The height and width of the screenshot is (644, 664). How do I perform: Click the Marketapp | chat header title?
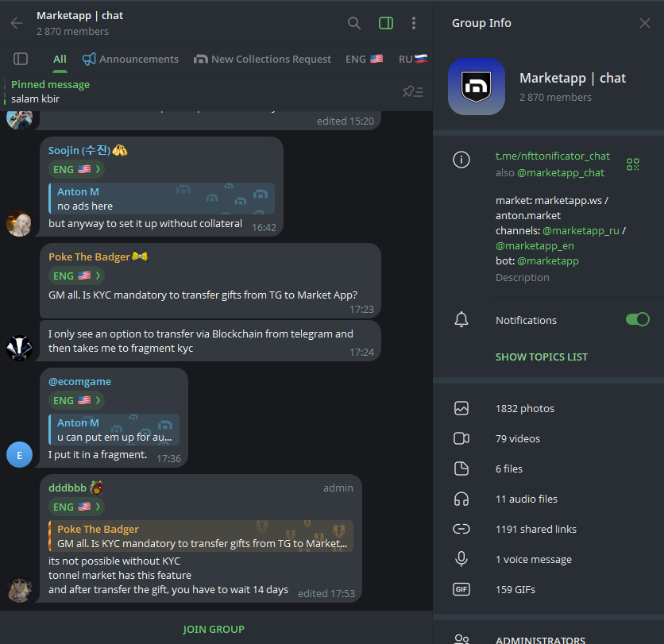coord(80,16)
